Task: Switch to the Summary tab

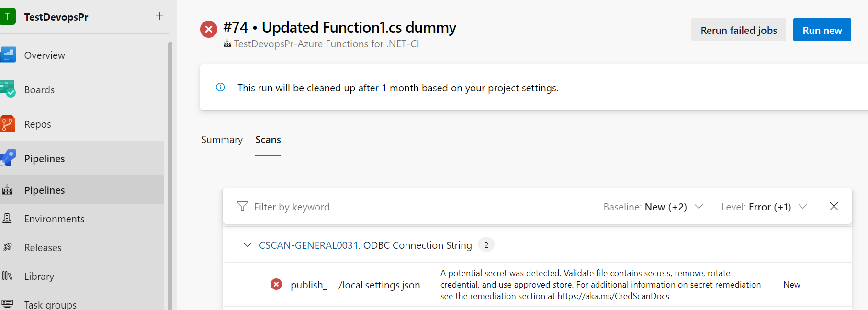Action: [x=222, y=140]
